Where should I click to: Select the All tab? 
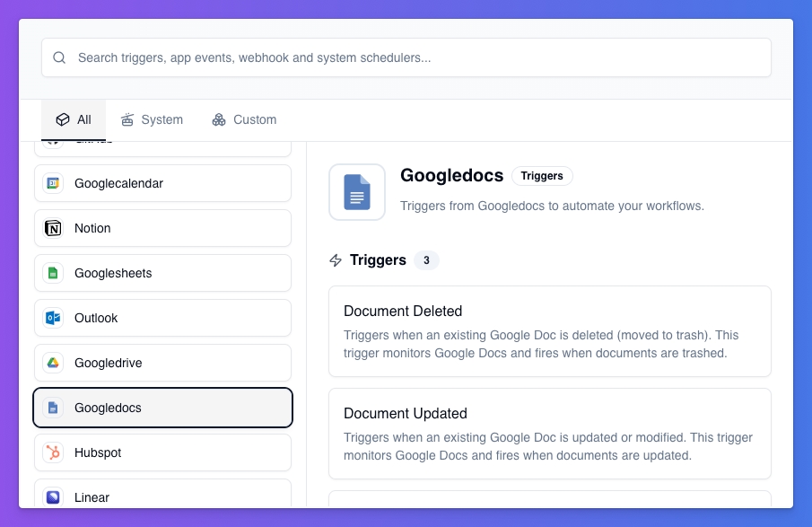pyautogui.click(x=74, y=119)
